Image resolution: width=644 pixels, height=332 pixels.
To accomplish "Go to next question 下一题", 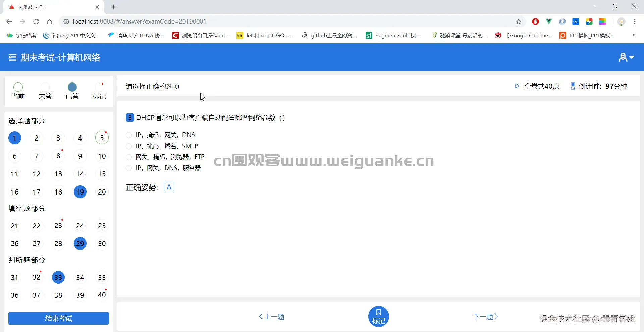I will pyautogui.click(x=486, y=317).
